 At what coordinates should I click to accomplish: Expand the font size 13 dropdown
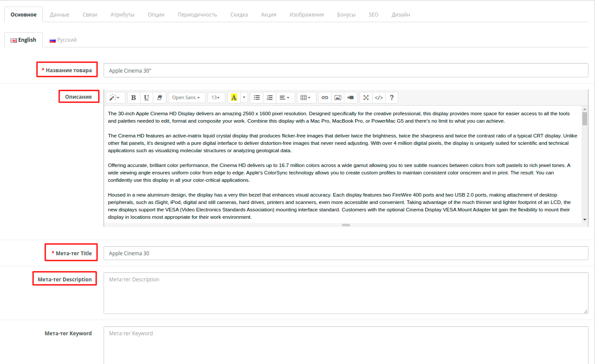[x=216, y=97]
